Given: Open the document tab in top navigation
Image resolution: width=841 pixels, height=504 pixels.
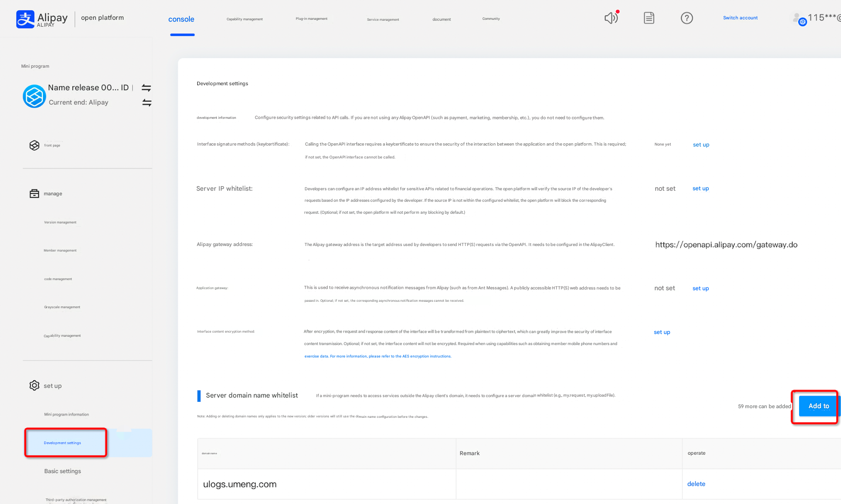Looking at the screenshot, I should [441, 19].
